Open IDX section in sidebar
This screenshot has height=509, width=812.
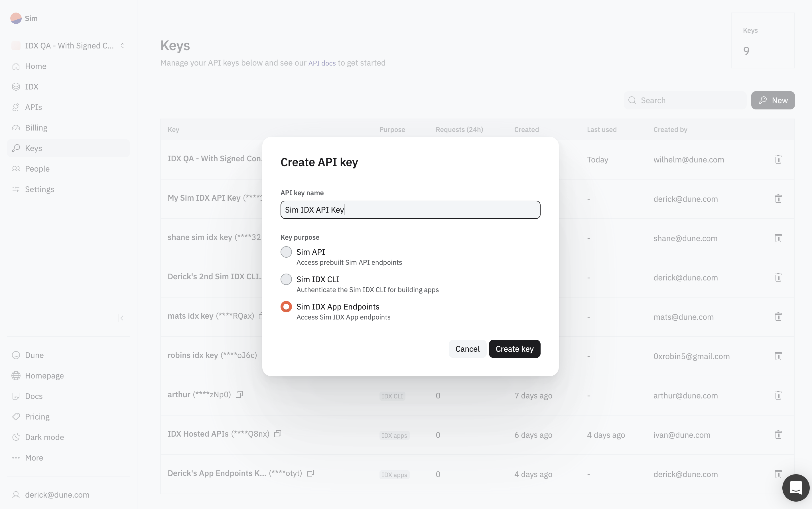[68, 87]
